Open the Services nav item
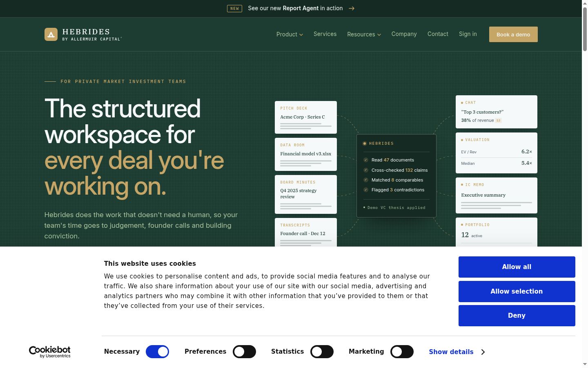Image resolution: width=588 pixels, height=368 pixels. (325, 34)
